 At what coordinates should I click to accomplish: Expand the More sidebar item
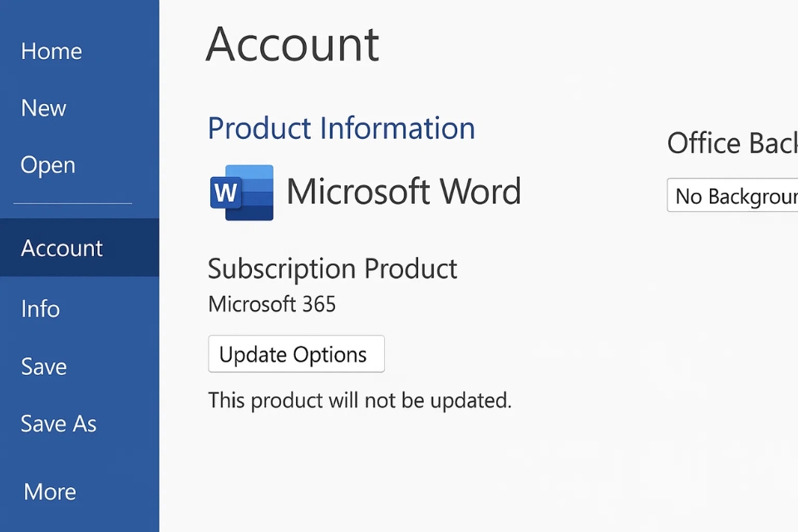[50, 492]
